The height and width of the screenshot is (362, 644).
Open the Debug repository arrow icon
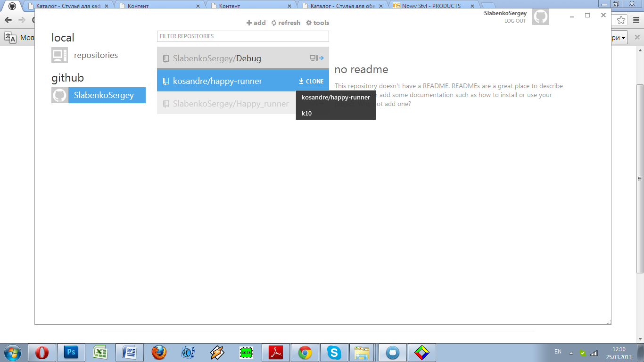point(317,58)
